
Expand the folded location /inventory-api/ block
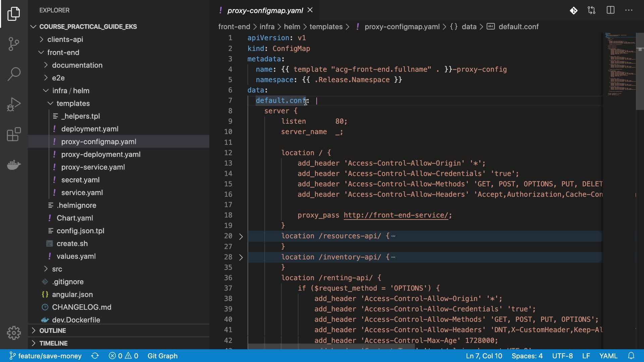241,257
